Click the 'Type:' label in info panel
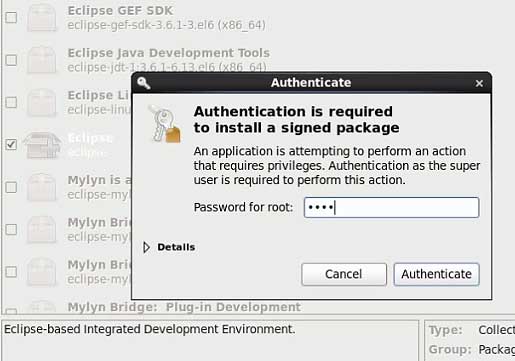Viewport: 515px width, 361px height. click(446, 330)
